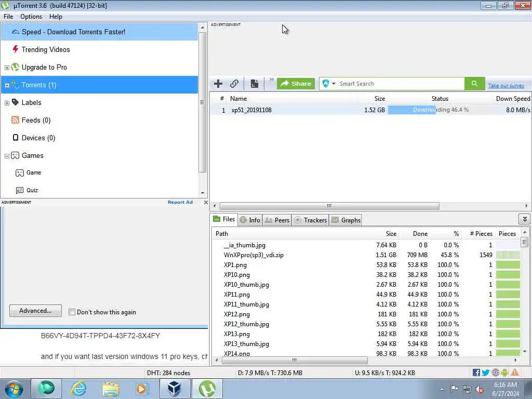Open VirtualBox from the taskbar
The height and width of the screenshot is (399, 532).
(x=174, y=389)
